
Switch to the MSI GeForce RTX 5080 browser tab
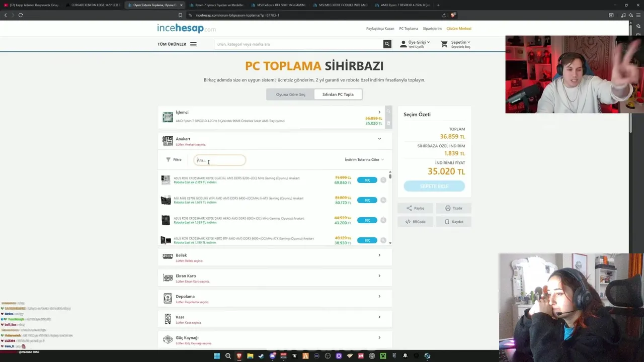tap(278, 5)
